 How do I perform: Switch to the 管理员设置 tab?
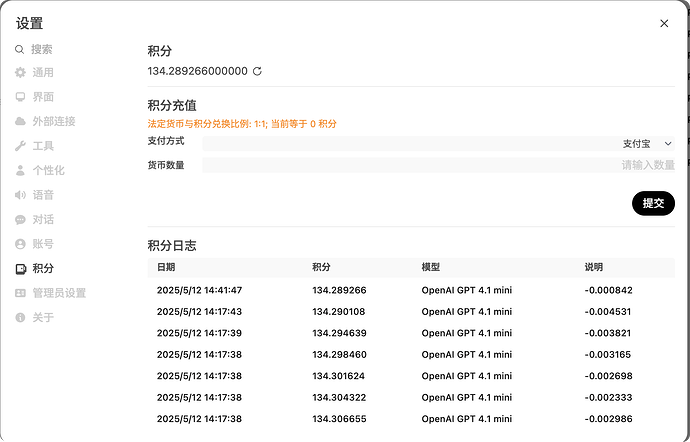coord(59,293)
